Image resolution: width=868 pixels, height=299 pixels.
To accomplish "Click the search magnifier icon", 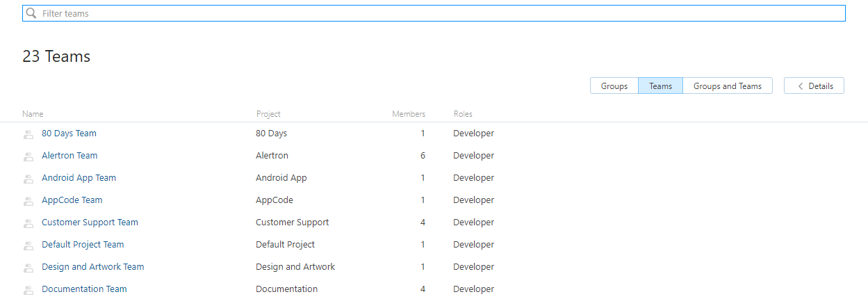I will [31, 13].
